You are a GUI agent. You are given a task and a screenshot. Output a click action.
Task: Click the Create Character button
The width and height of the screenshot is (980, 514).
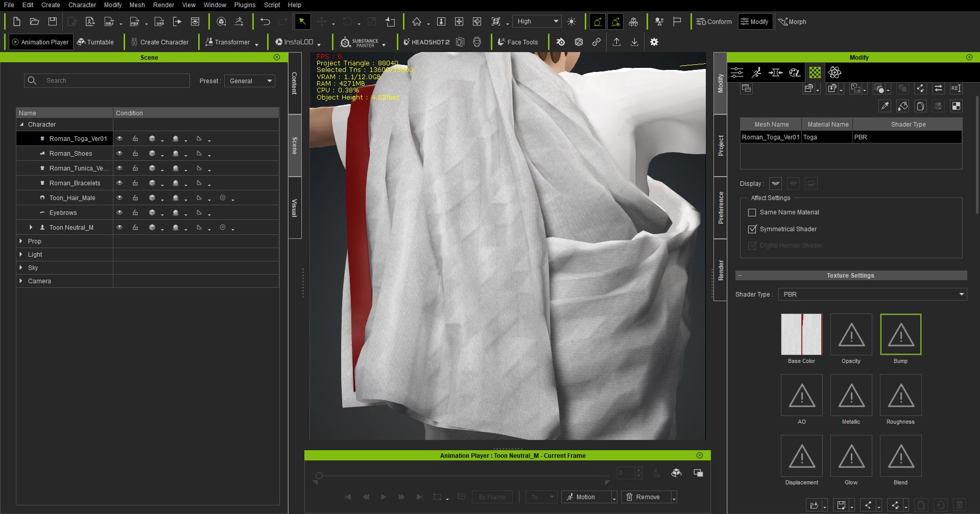(159, 42)
